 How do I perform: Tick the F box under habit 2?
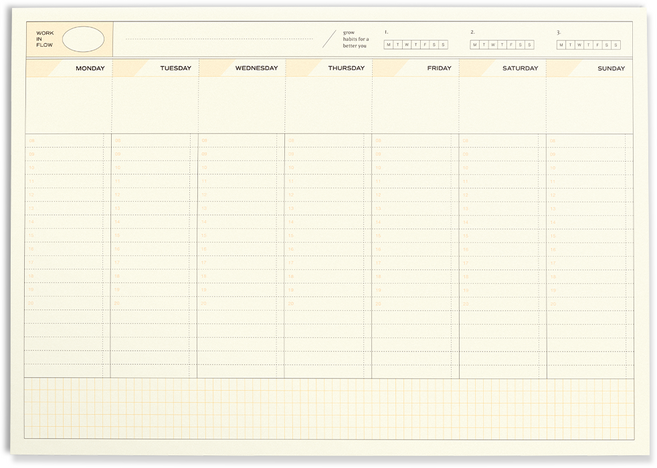(x=511, y=44)
